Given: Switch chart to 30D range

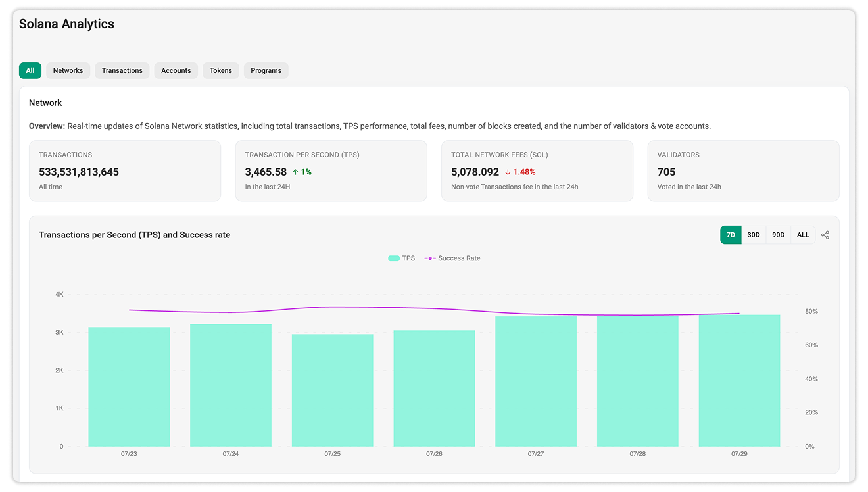Looking at the screenshot, I should tap(754, 235).
